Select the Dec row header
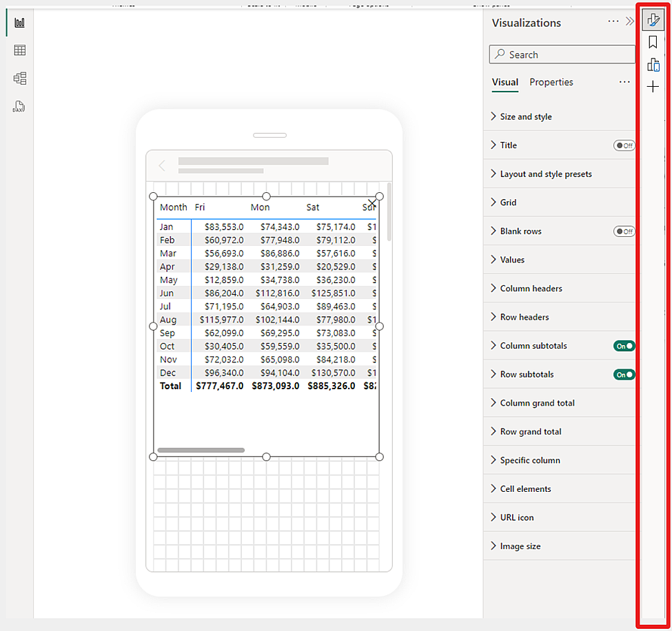The height and width of the screenshot is (631, 672). coord(167,373)
